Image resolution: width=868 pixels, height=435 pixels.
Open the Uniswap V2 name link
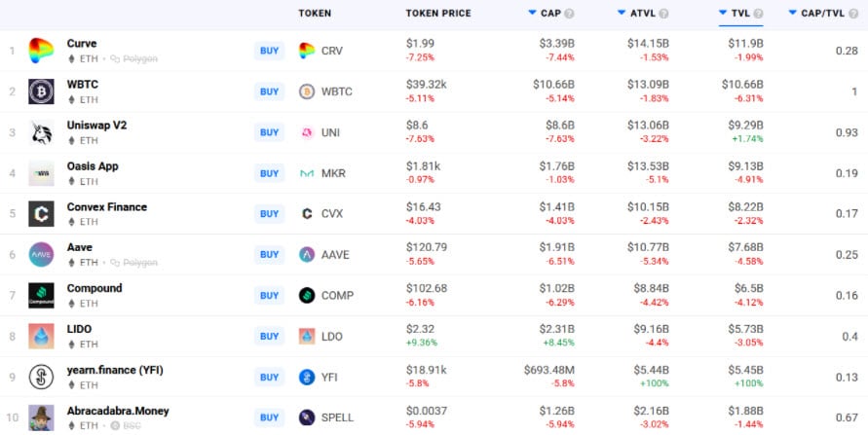coord(96,126)
